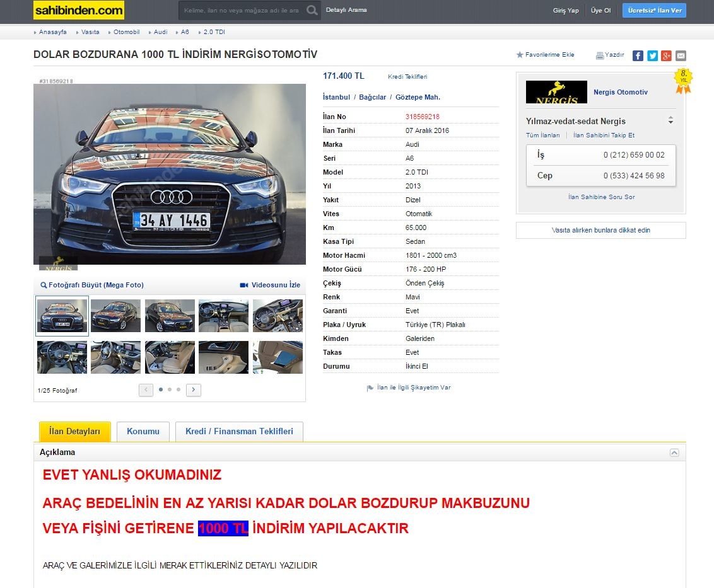Open Kredi / Finansman Teklifleri tab
714x588 pixels.
click(x=239, y=432)
